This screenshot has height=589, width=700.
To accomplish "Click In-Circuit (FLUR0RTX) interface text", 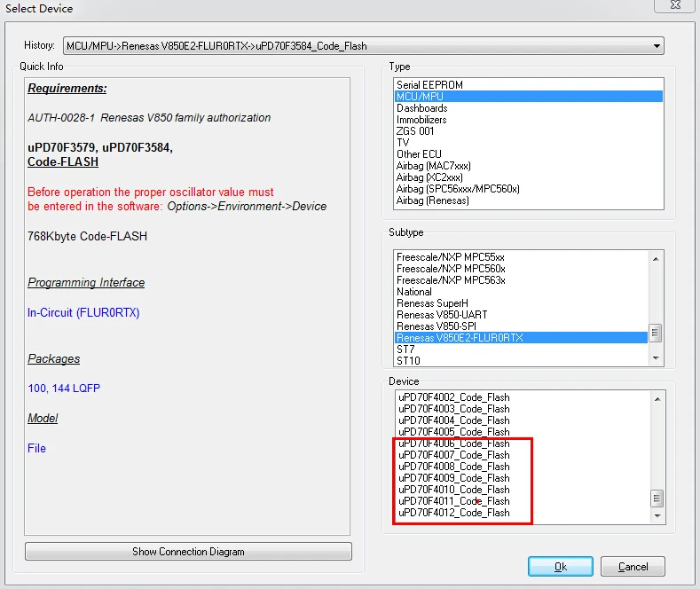I will (83, 313).
